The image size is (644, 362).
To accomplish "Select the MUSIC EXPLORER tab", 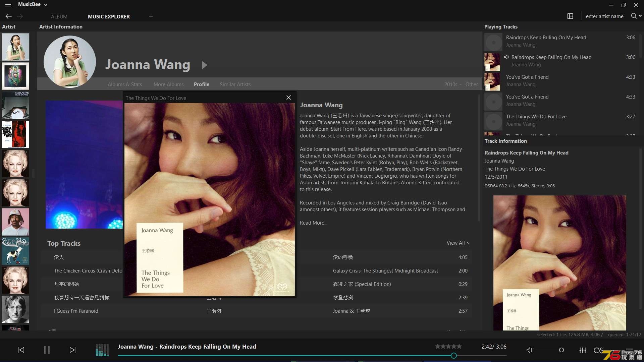I will click(x=109, y=16).
